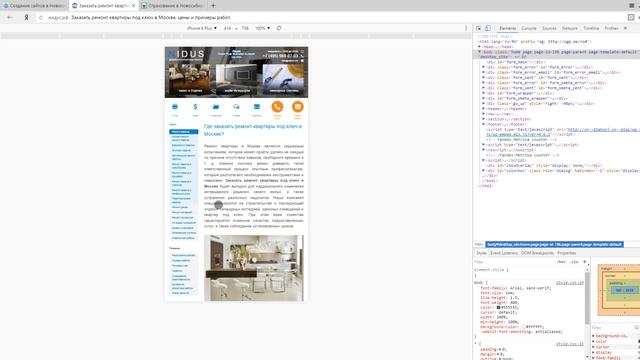Open the device toolbar more options menu
Viewport: 640px width, 360px height.
[x=466, y=28]
